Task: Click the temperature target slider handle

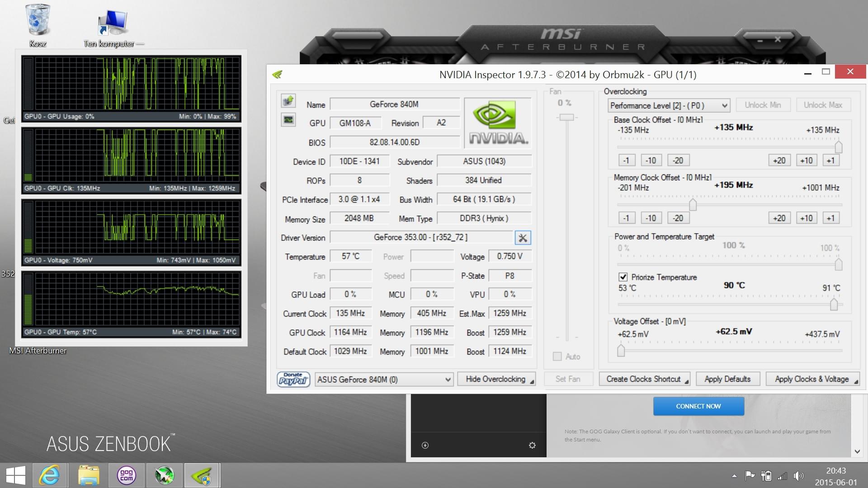Action: click(834, 305)
